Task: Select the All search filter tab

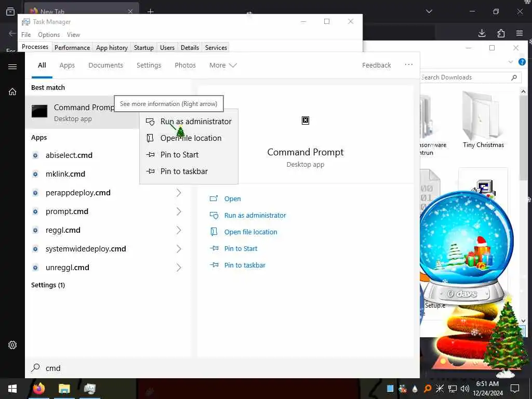Action: [42, 65]
